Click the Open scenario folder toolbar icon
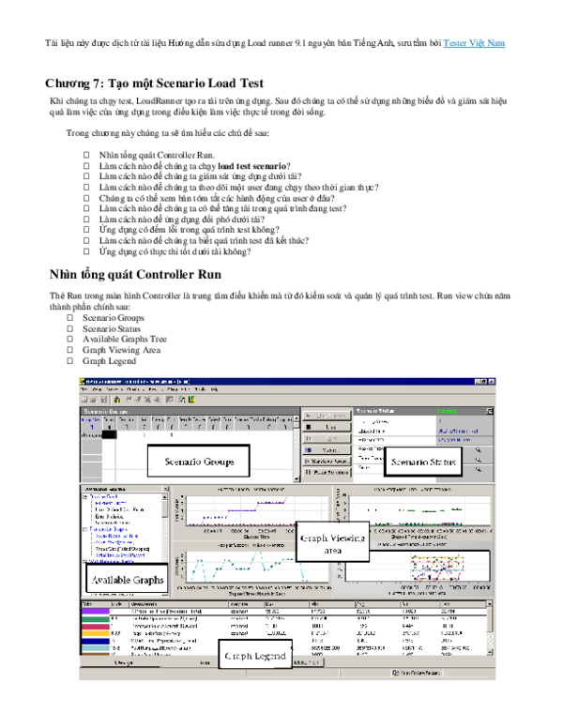This screenshot has width=563, height=728. point(94,400)
